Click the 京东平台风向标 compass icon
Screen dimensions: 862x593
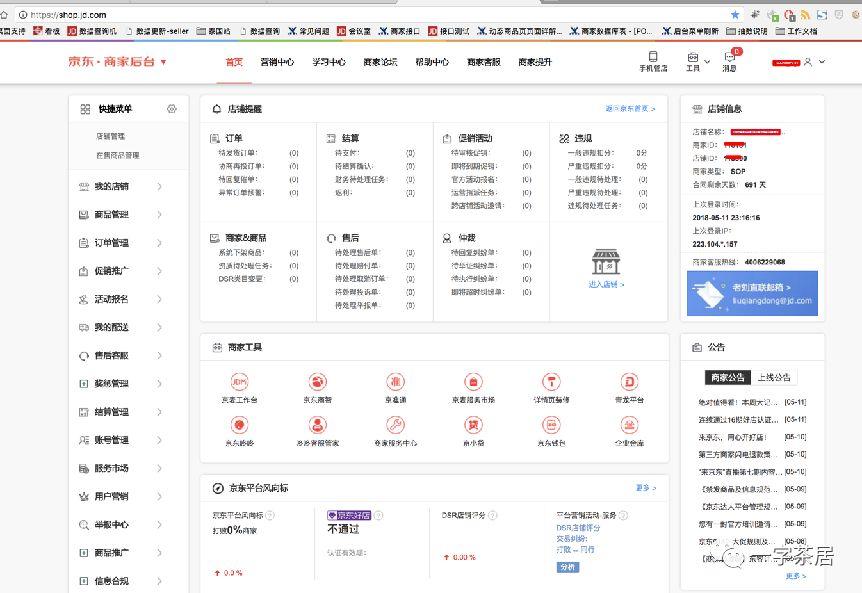click(x=218, y=488)
